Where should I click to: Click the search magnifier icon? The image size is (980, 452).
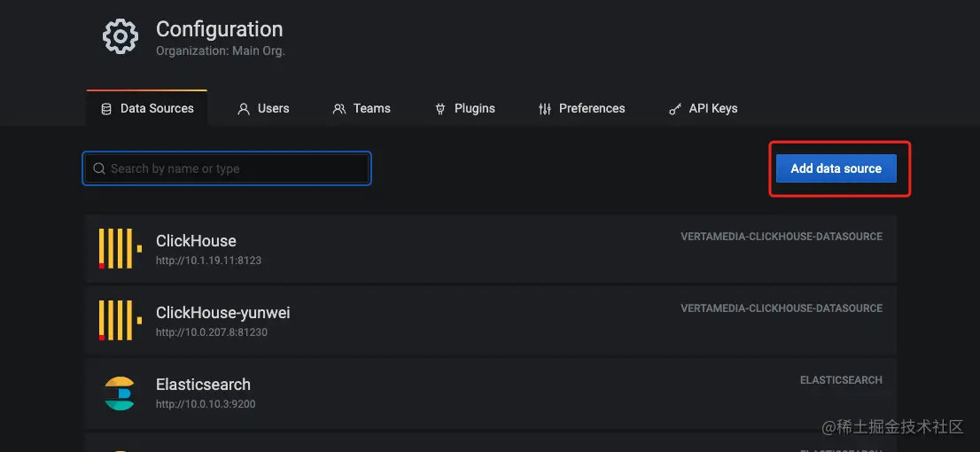point(98,168)
